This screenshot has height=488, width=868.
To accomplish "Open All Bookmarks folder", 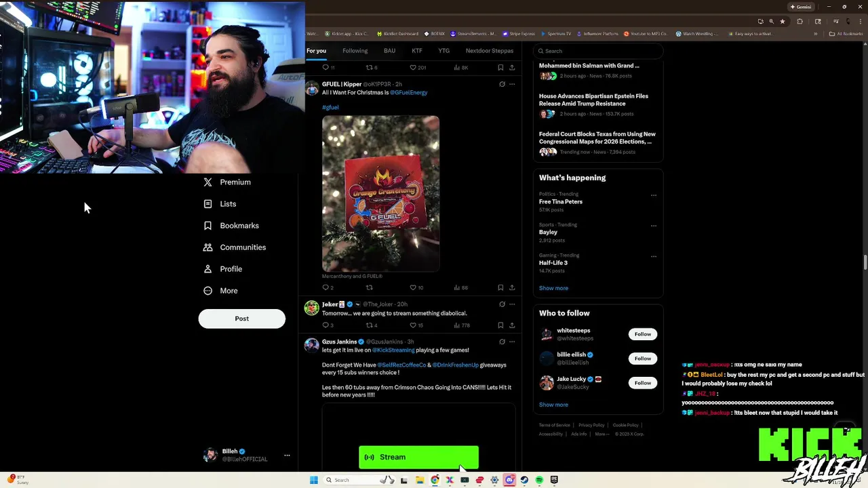I will (x=846, y=34).
